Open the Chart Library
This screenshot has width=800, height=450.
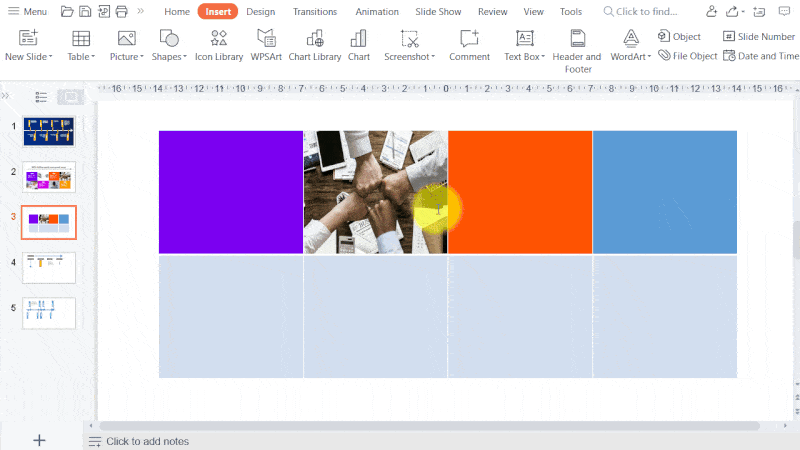pos(315,45)
